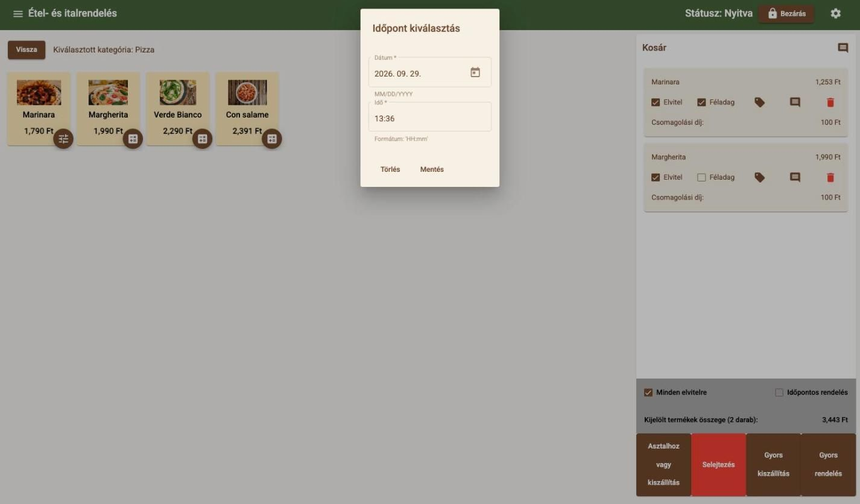Save the time with Mentés
860x504 pixels.
432,169
